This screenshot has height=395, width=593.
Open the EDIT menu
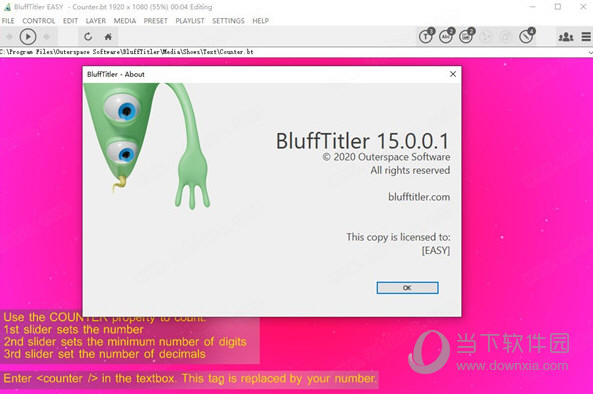click(70, 21)
